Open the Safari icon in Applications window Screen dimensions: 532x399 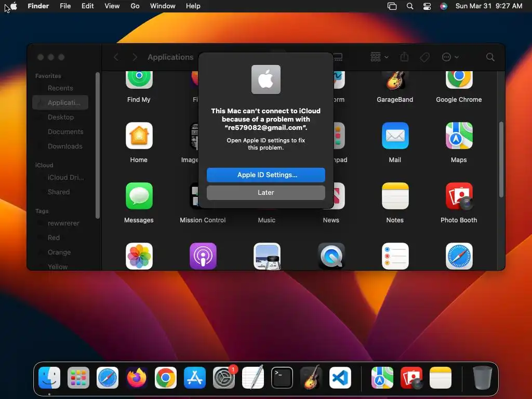(459, 256)
